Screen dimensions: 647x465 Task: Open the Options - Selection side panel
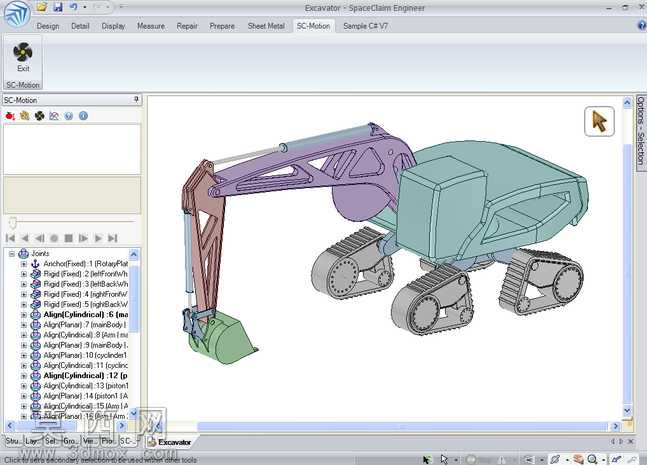coord(641,131)
